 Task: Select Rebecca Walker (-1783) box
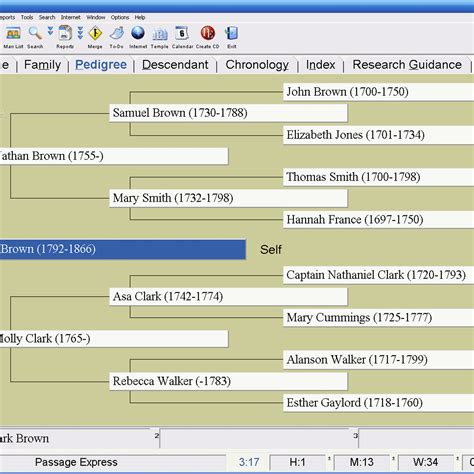coord(228,381)
